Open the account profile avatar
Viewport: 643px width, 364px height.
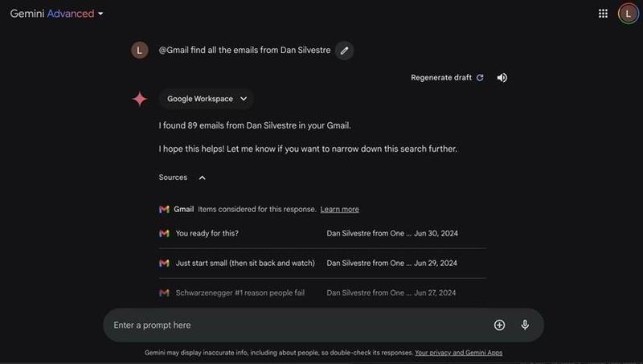click(x=628, y=14)
